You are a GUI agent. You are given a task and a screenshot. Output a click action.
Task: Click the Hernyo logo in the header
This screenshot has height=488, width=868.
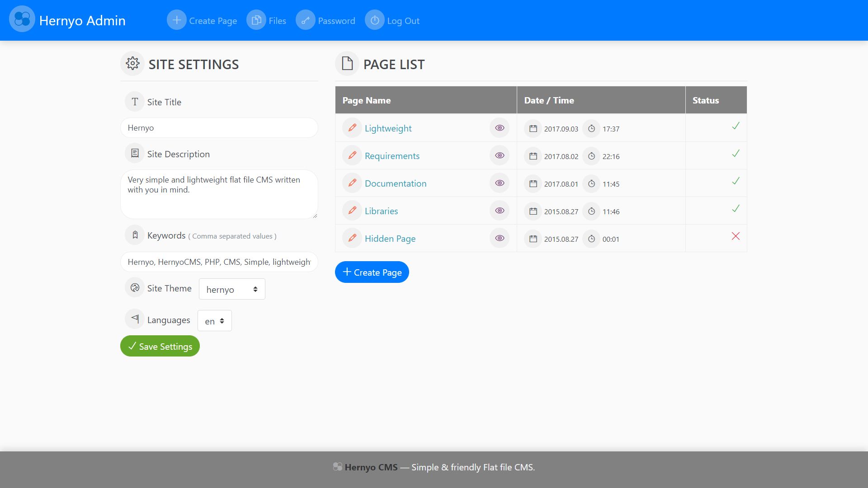(x=22, y=19)
